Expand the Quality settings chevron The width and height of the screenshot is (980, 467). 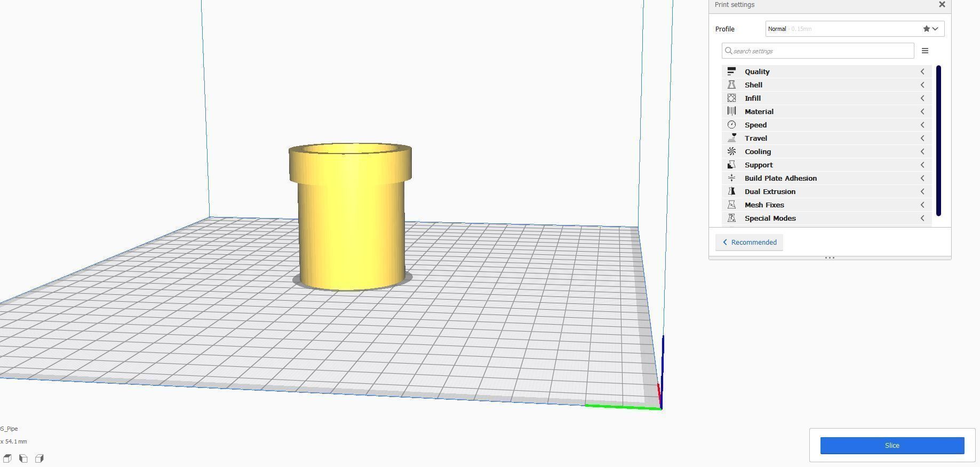[x=922, y=71]
